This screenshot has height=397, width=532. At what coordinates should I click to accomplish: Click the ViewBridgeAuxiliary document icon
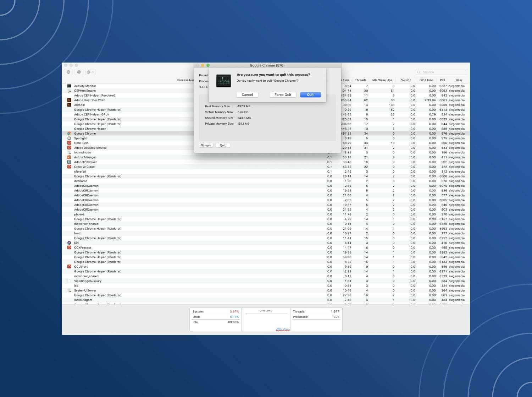click(x=69, y=281)
